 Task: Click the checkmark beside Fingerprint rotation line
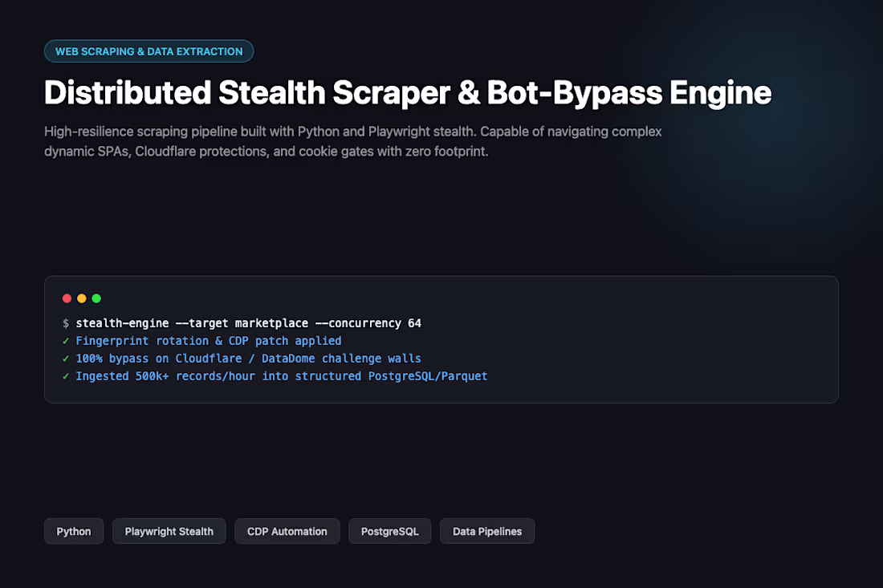[65, 341]
